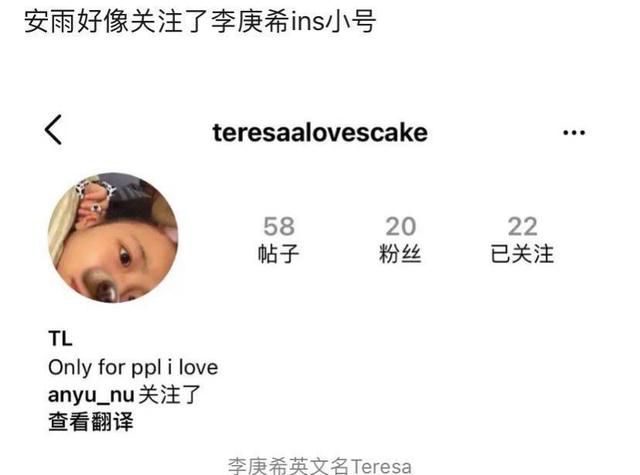This screenshot has width=640, height=475.
Task: Select the caption 李庚希英文名Teresa
Action: point(320,466)
